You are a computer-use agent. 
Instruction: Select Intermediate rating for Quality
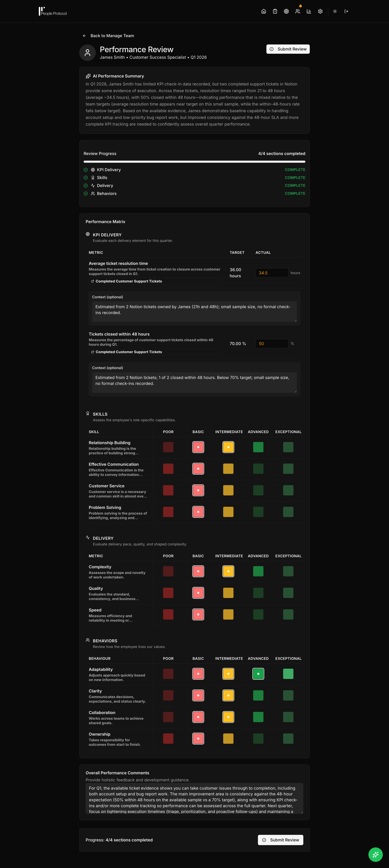228,593
